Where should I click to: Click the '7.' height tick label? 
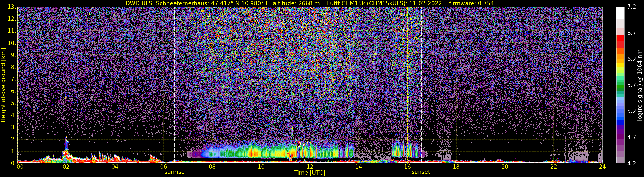pos(13,79)
